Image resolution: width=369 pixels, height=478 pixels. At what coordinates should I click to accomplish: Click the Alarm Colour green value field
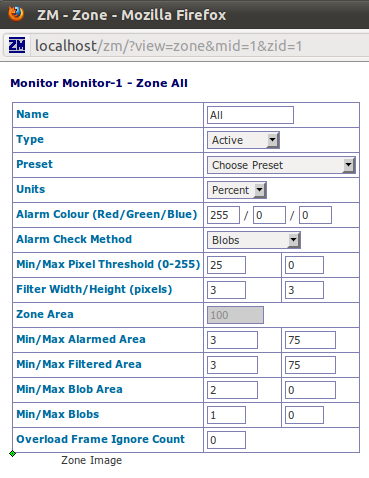click(269, 215)
